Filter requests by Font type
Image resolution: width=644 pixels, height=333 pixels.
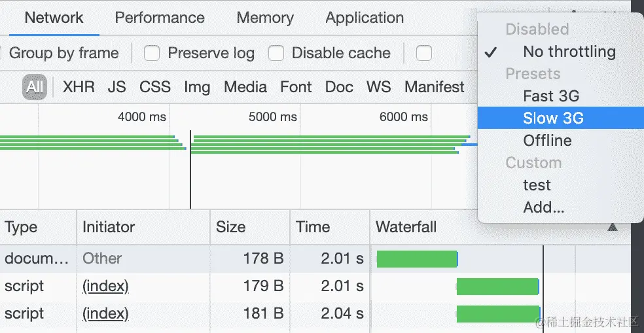(296, 87)
